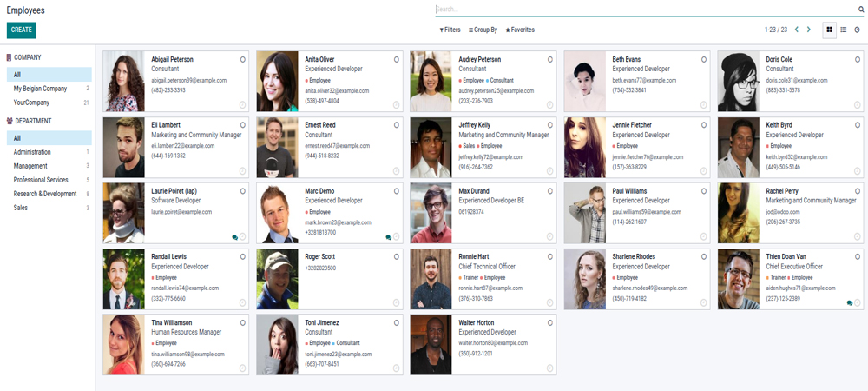This screenshot has width=868, height=391.
Task: Switch to kanban view
Action: (x=830, y=30)
